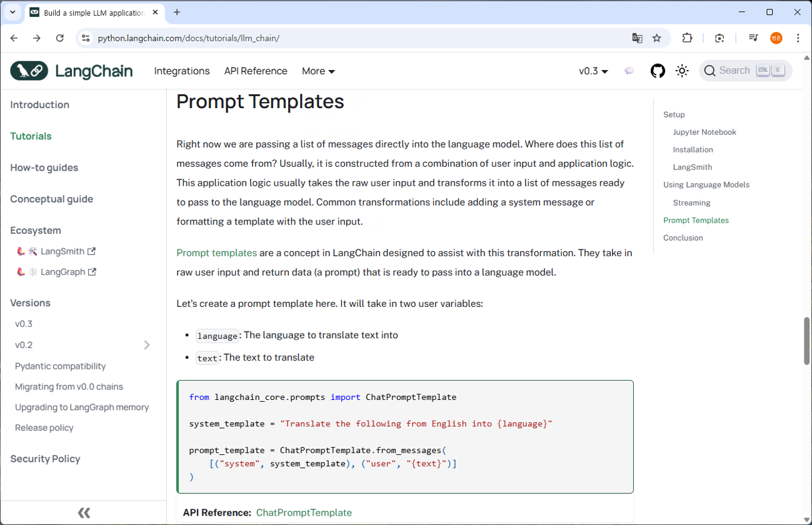Image resolution: width=812 pixels, height=525 pixels.
Task: Jump to Jupyter Notebook section
Action: pos(704,132)
